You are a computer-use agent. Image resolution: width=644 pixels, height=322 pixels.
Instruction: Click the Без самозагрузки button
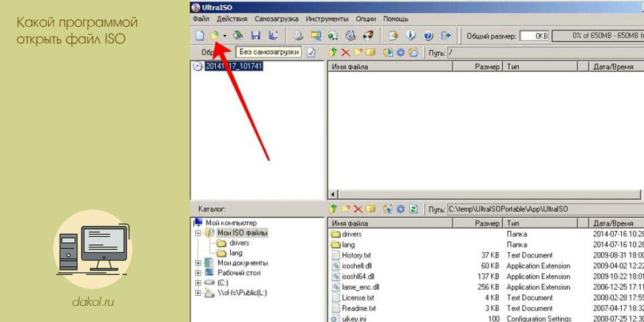pos(268,52)
